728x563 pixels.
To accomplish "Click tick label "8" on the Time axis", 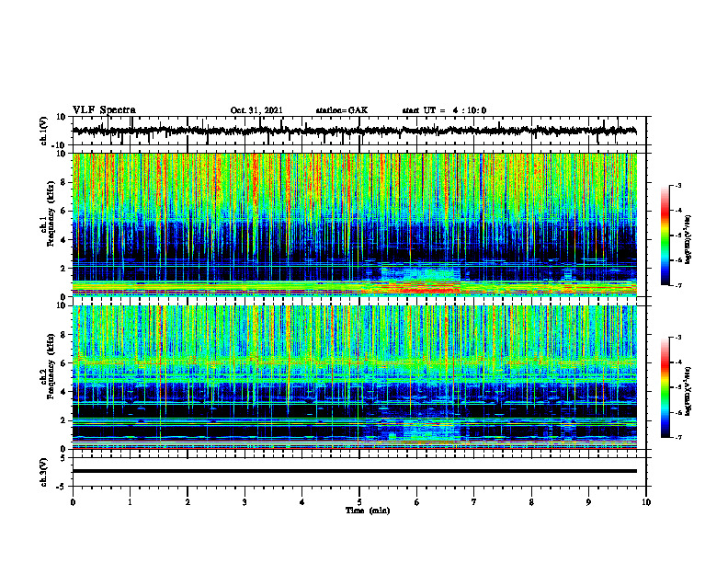I will (x=531, y=502).
